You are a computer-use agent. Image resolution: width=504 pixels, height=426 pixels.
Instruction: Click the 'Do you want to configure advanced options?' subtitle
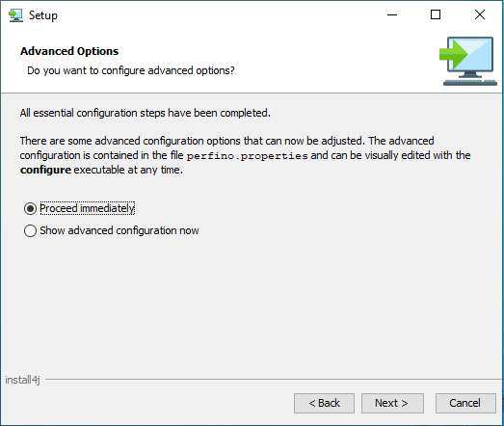(131, 70)
